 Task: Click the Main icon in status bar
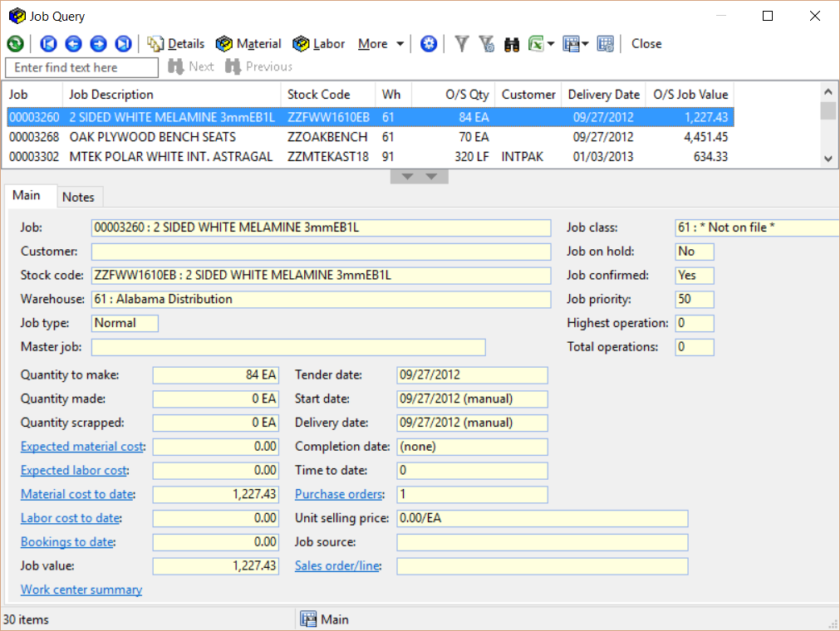(308, 619)
